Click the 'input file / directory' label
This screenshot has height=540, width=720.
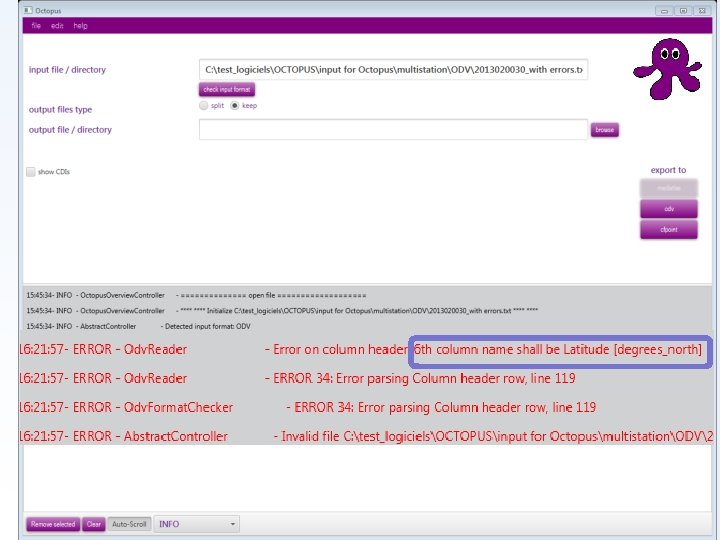[x=67, y=70]
